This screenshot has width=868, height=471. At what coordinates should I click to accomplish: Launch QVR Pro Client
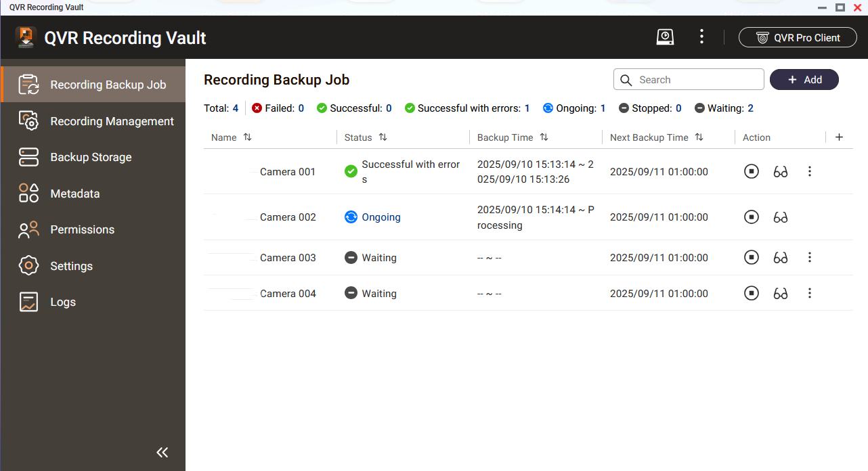pyautogui.click(x=798, y=38)
